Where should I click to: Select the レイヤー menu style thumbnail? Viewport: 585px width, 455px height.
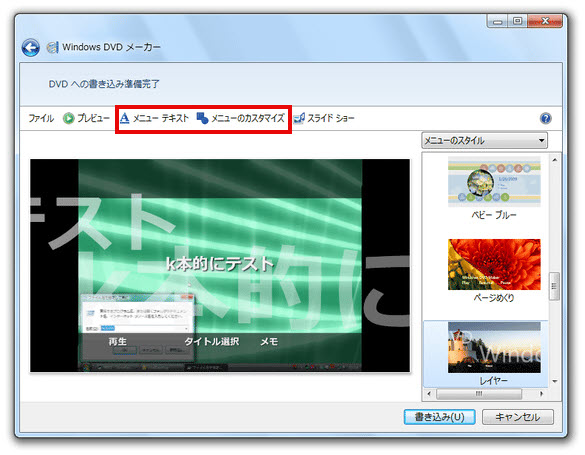(494, 347)
